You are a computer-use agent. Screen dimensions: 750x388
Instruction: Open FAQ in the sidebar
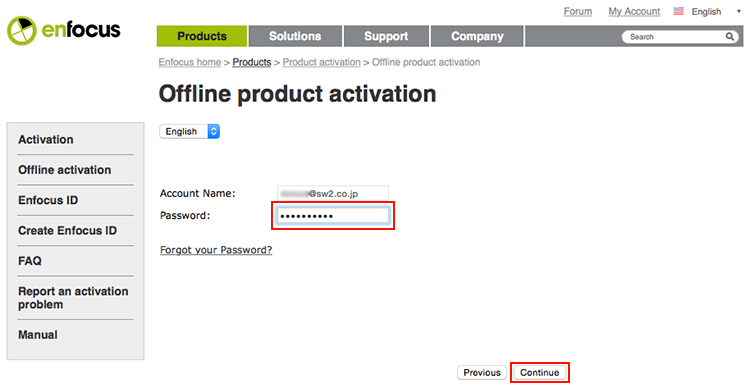[30, 261]
